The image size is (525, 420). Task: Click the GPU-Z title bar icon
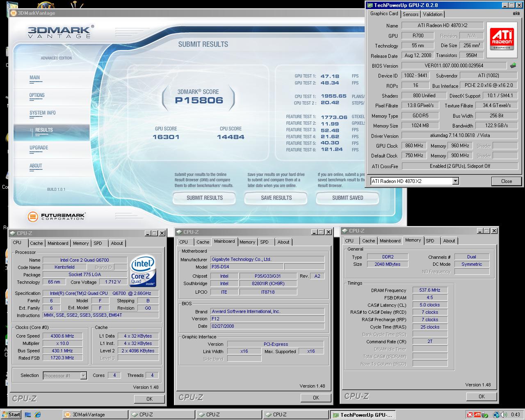pyautogui.click(x=370, y=5)
